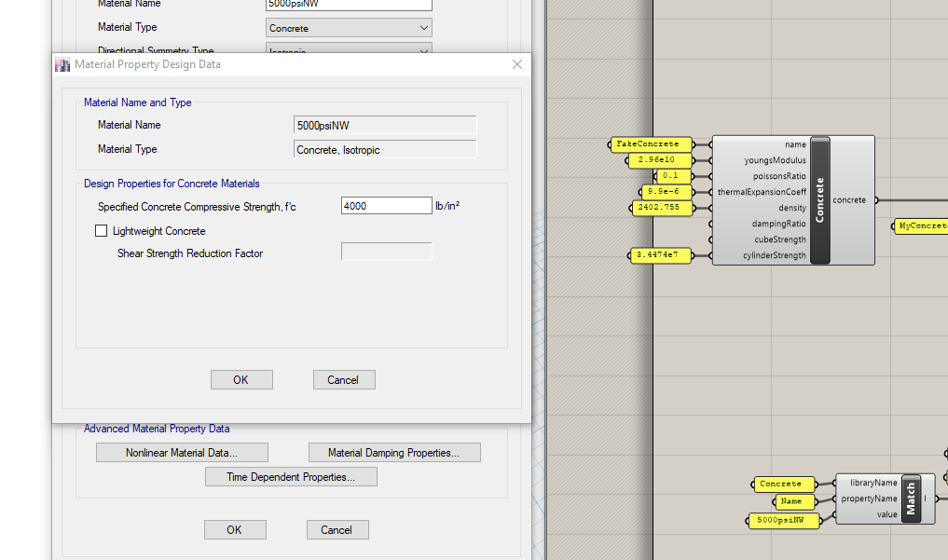Enable the Lightweight Concrete checkbox
The height and width of the screenshot is (560, 948).
coord(101,230)
